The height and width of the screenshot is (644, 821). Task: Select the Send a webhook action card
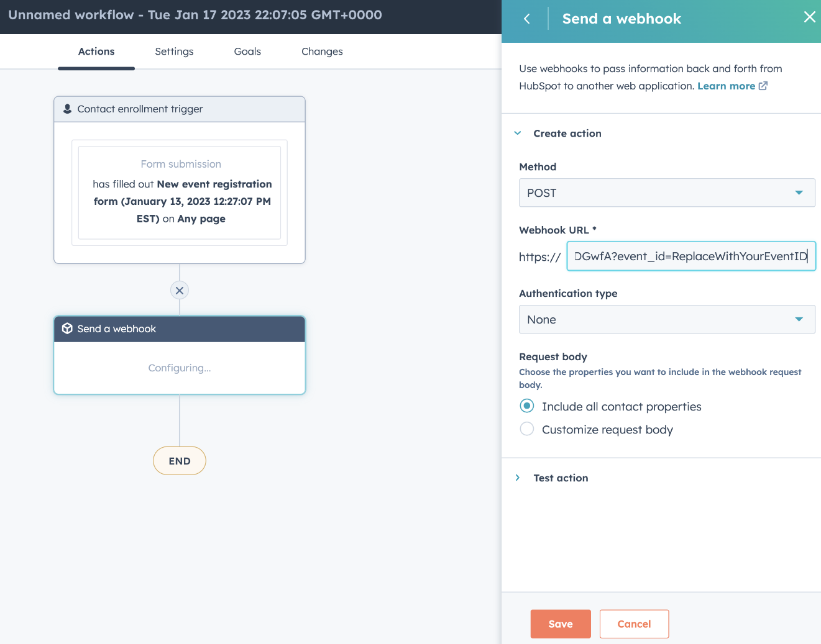180,355
